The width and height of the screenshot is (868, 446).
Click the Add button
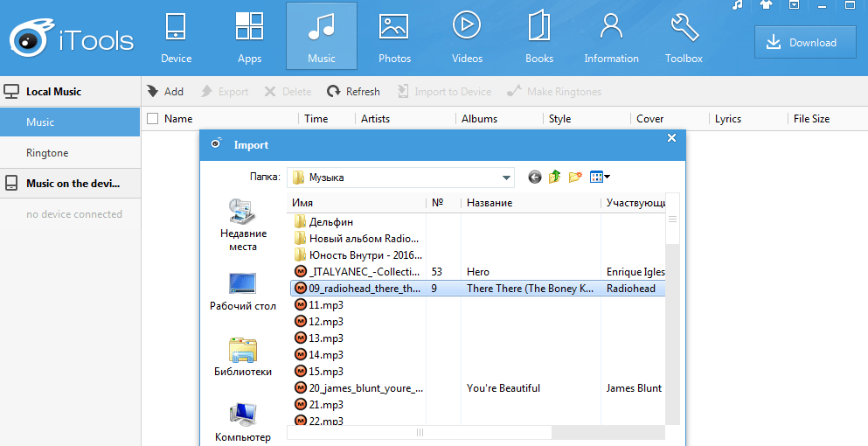point(165,92)
